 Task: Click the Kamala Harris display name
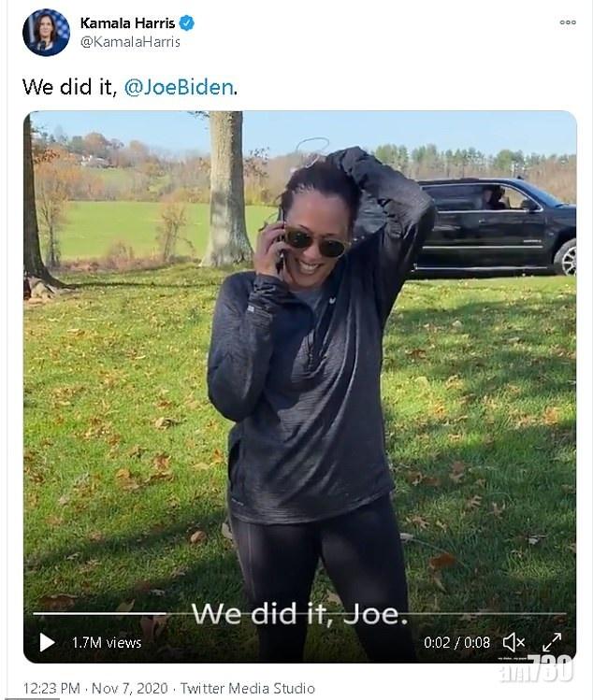[x=127, y=22]
